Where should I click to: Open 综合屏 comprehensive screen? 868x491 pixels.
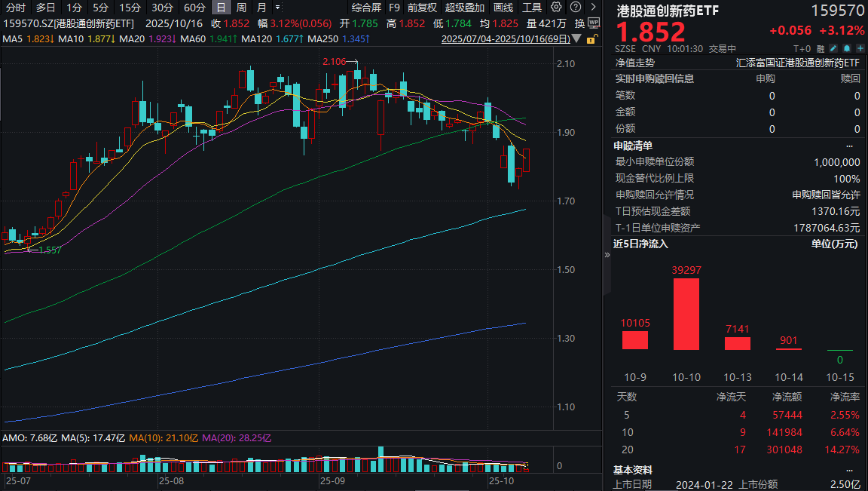coord(365,7)
